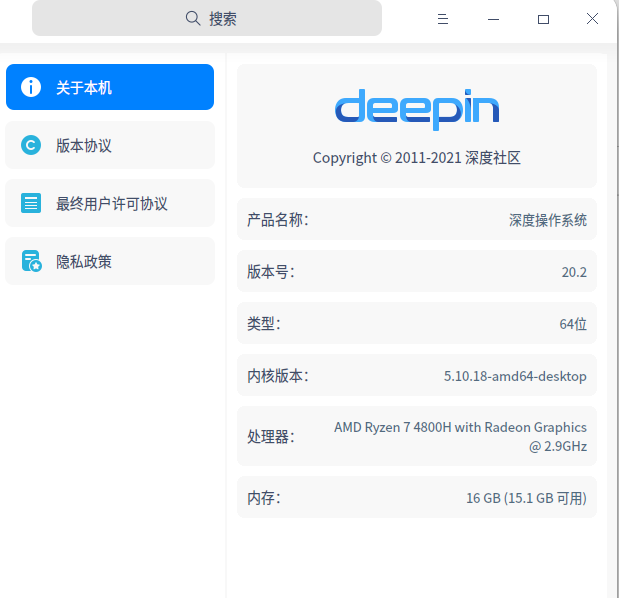Click the 产品名称 label

coord(278,219)
